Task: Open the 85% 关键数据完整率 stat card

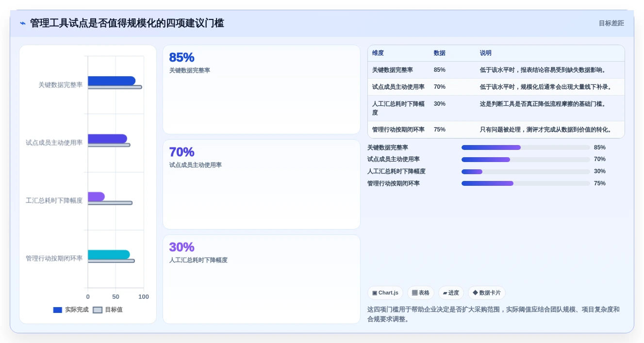Action: point(262,90)
